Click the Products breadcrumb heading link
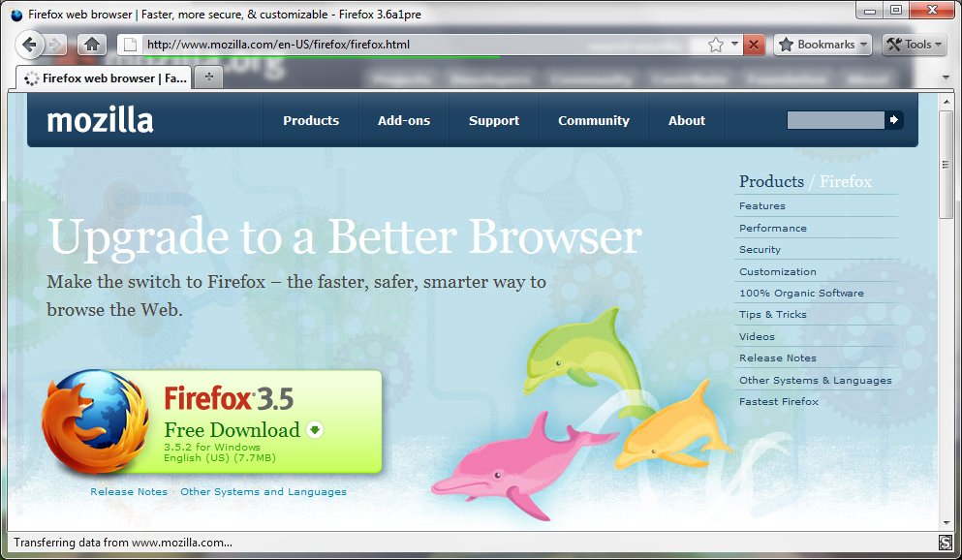Viewport: 962px width, 560px height. (x=771, y=181)
